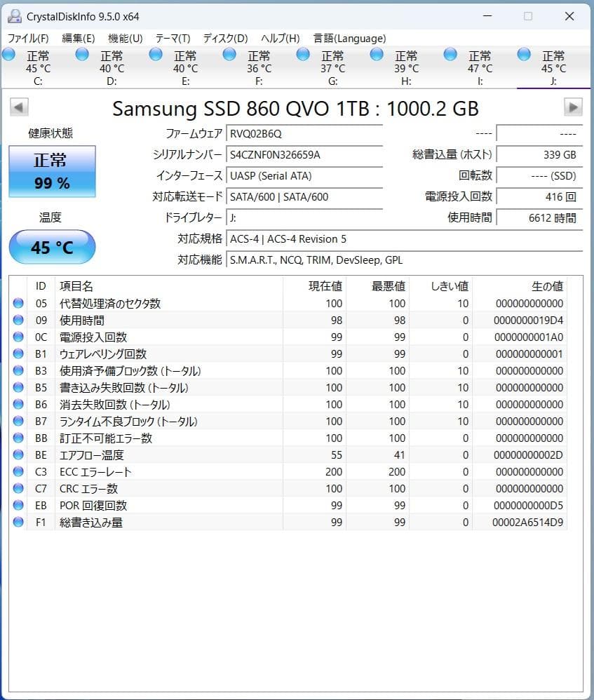Click status icon for attribute 0C 電源投入回数
The image size is (594, 700).
18,337
